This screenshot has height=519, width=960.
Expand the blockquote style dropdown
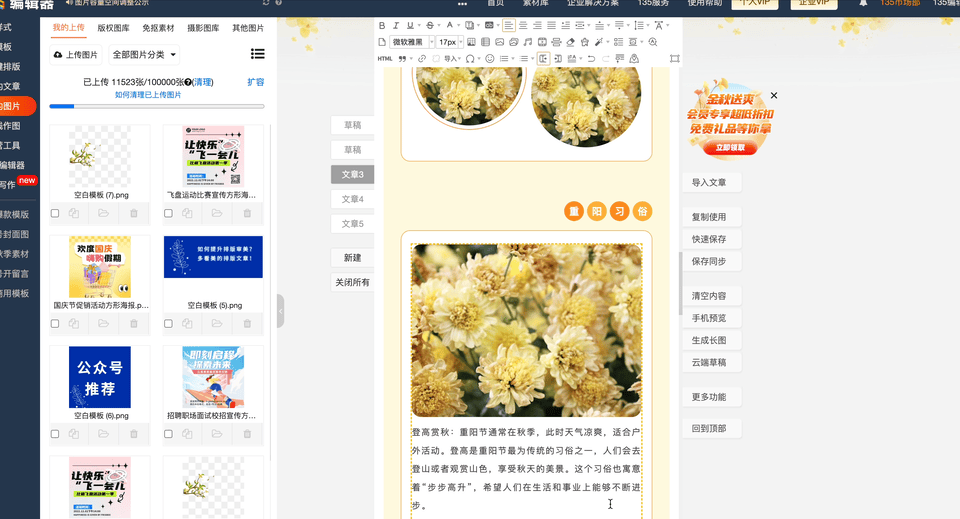(411, 59)
